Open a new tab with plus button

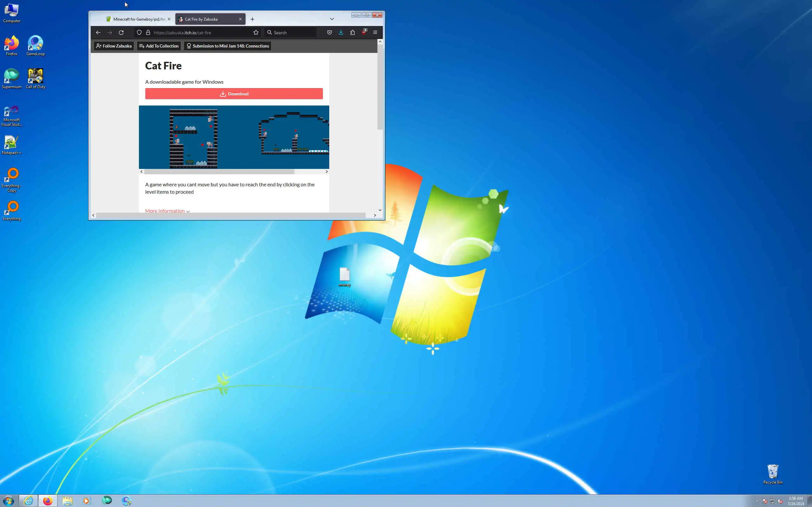pos(252,19)
